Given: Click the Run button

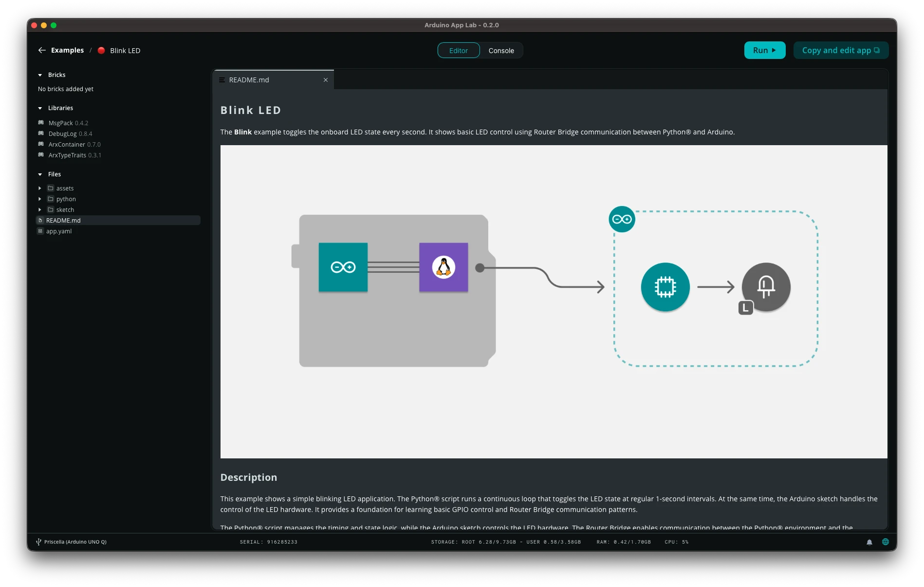Looking at the screenshot, I should click(x=764, y=50).
